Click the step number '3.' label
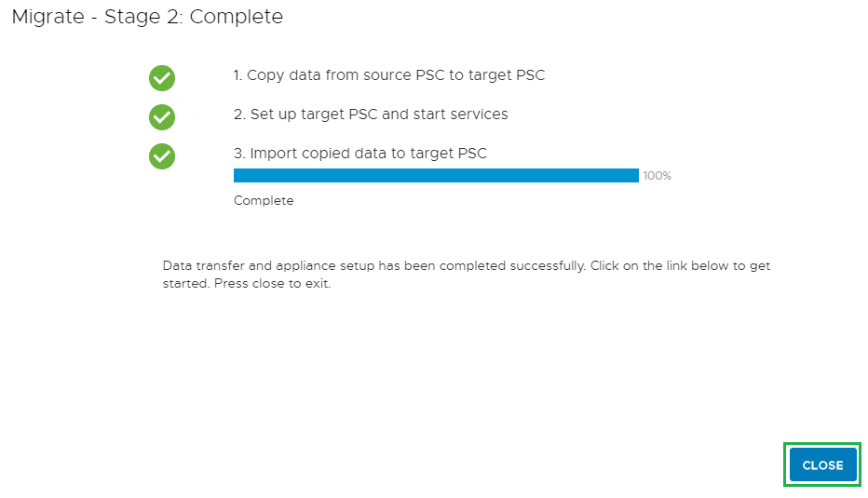The height and width of the screenshot is (498, 868). [239, 154]
